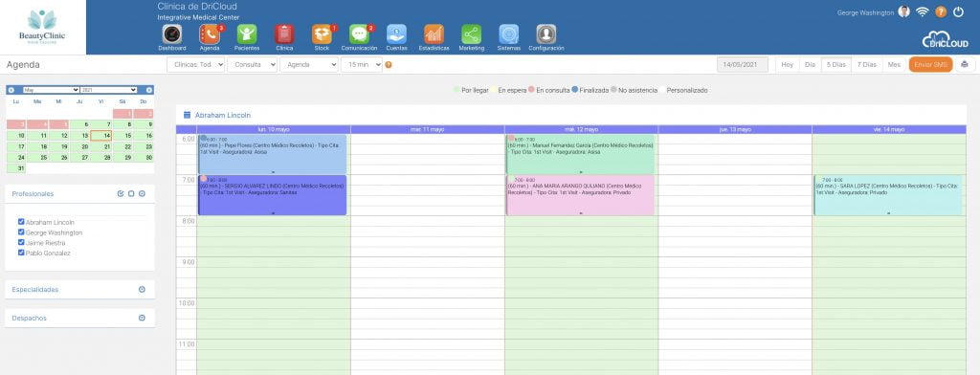Open Manuel Fernandez Garcia appointment

click(580, 154)
